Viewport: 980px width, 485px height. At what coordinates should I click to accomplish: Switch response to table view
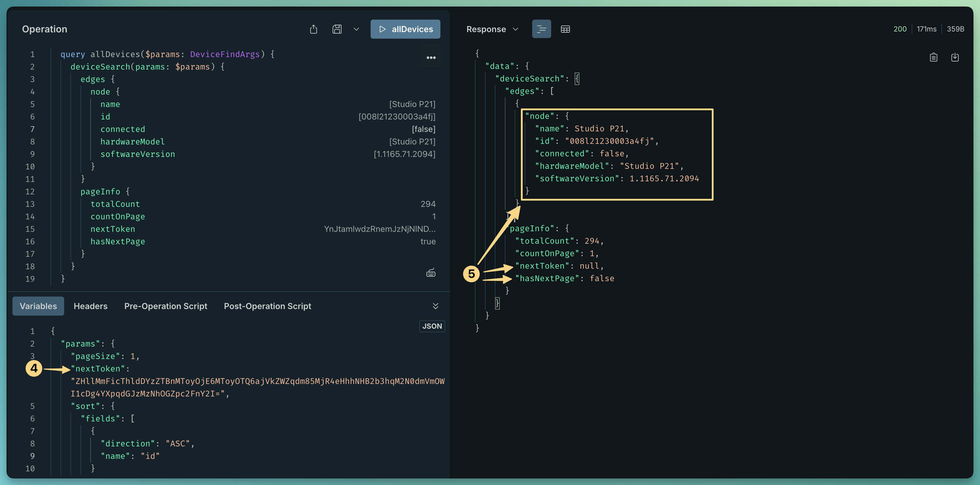tap(565, 29)
